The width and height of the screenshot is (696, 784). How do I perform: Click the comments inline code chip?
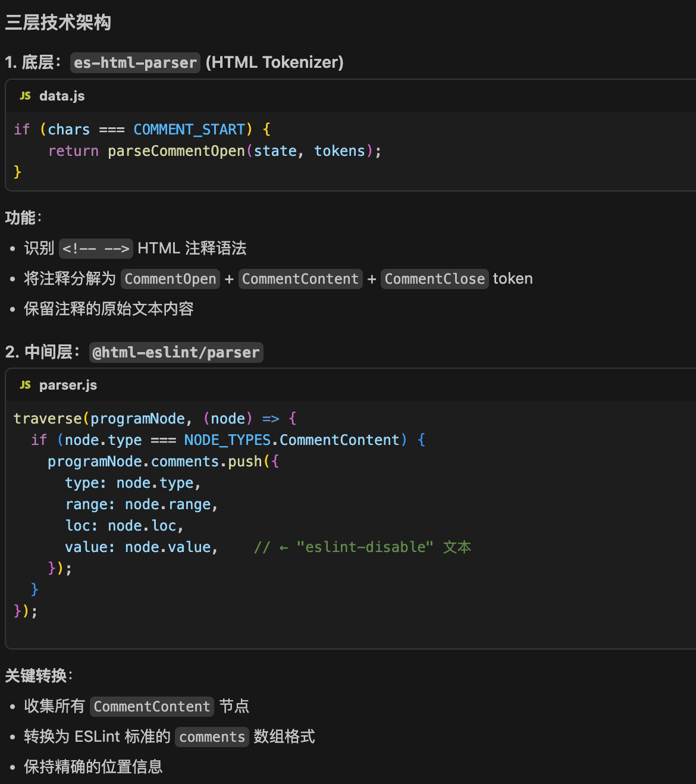coord(212,736)
